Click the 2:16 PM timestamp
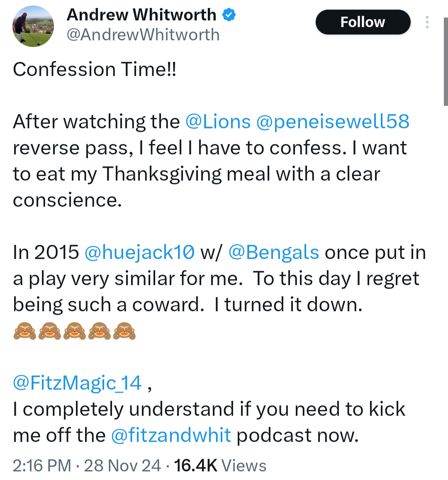This screenshot has height=480, width=448. click(x=42, y=465)
